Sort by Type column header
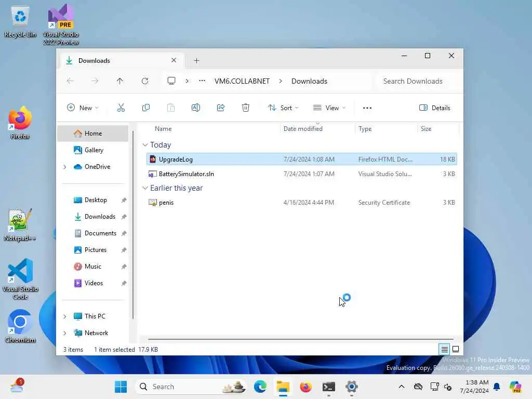532x399 pixels. pyautogui.click(x=365, y=129)
